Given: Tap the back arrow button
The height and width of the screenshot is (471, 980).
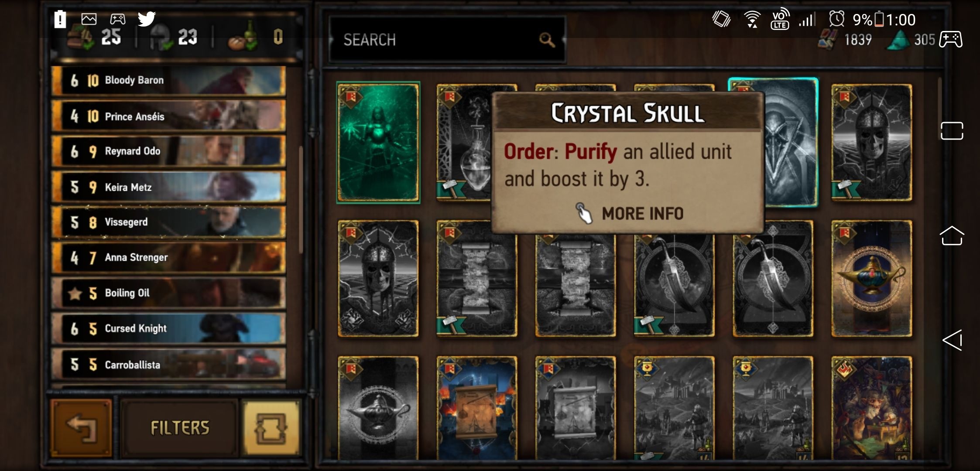Looking at the screenshot, I should tap(81, 428).
